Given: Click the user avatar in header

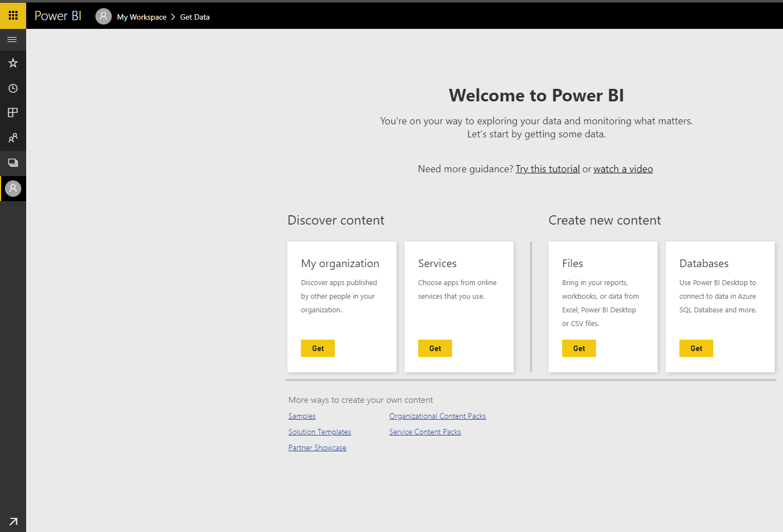Looking at the screenshot, I should pos(104,16).
